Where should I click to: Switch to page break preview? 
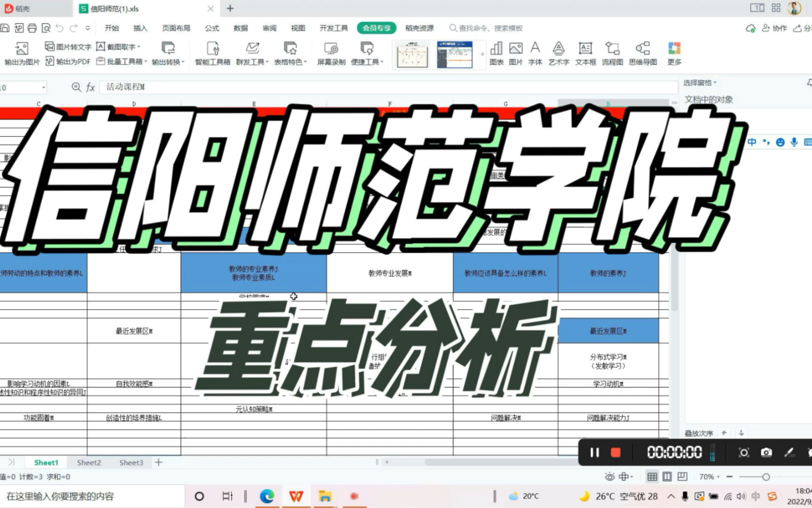[x=682, y=477]
